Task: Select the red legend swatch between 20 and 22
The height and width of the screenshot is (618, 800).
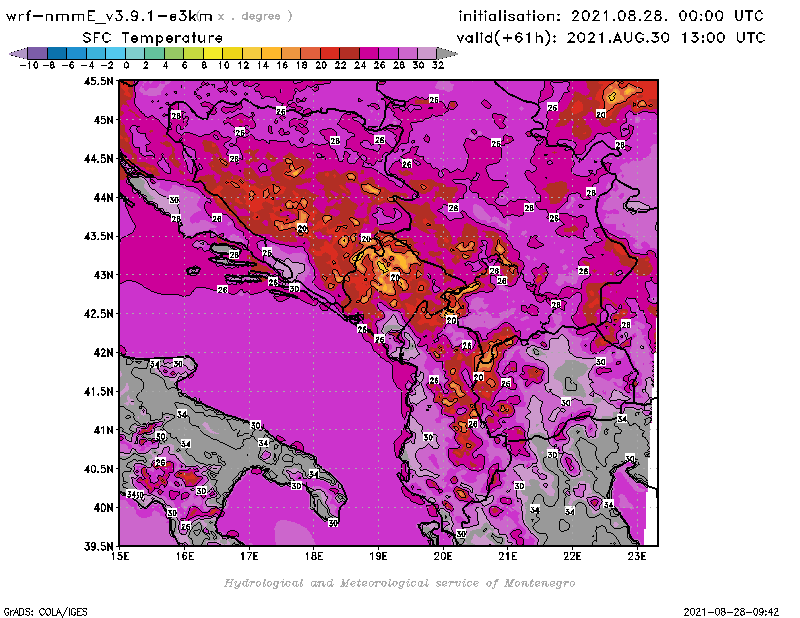Action: (x=330, y=53)
